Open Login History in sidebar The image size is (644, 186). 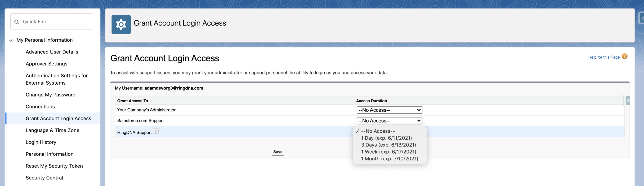tap(41, 142)
